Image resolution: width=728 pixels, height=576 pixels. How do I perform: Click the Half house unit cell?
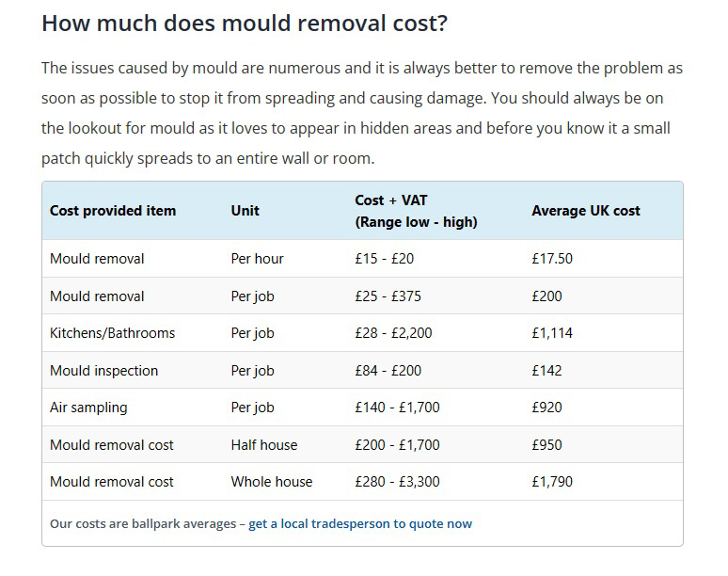point(264,445)
